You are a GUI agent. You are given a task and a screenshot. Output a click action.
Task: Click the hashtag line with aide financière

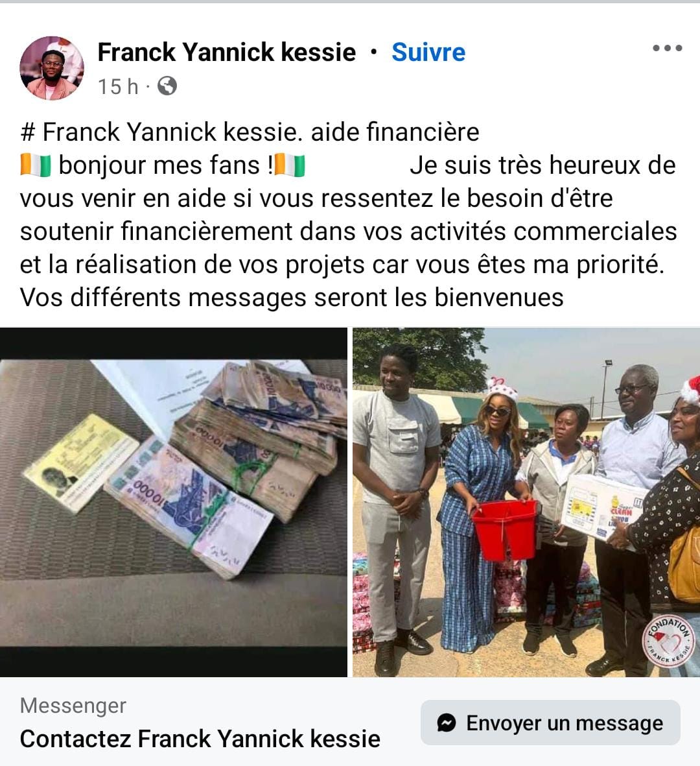click(x=250, y=132)
